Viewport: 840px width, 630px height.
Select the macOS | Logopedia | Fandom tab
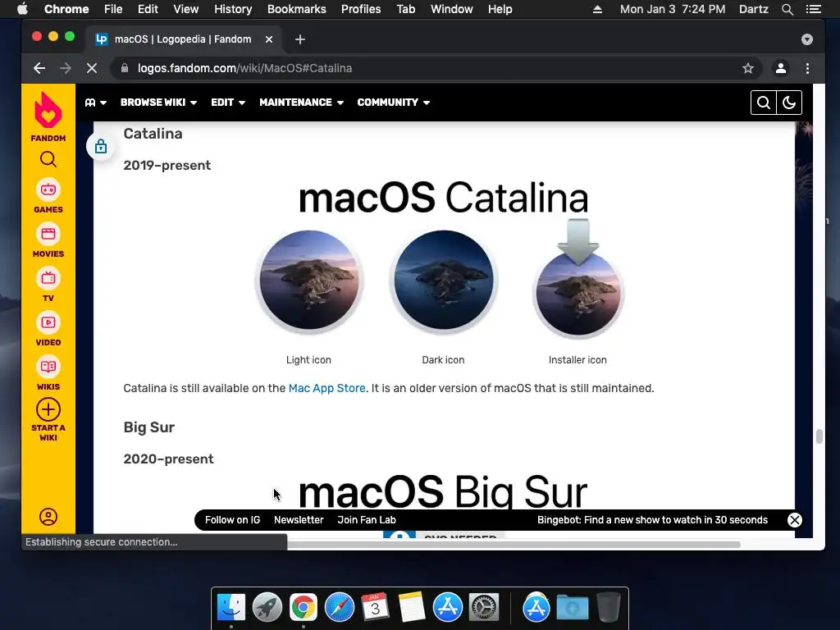184,39
